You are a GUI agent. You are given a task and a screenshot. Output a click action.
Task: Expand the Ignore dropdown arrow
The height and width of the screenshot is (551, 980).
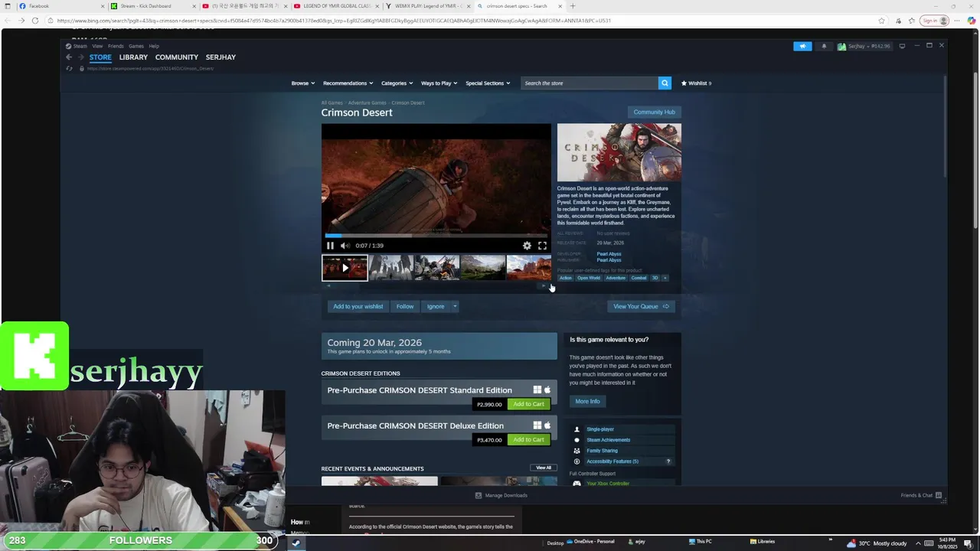click(454, 306)
